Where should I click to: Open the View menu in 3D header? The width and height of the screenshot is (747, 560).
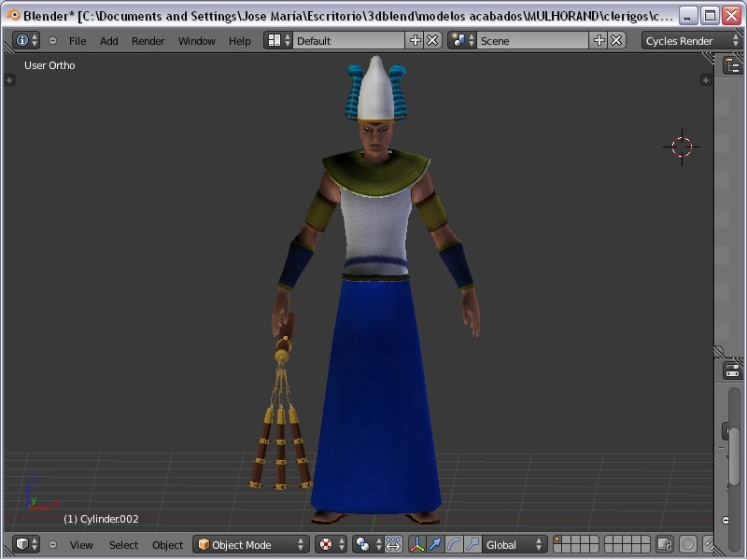click(81, 545)
